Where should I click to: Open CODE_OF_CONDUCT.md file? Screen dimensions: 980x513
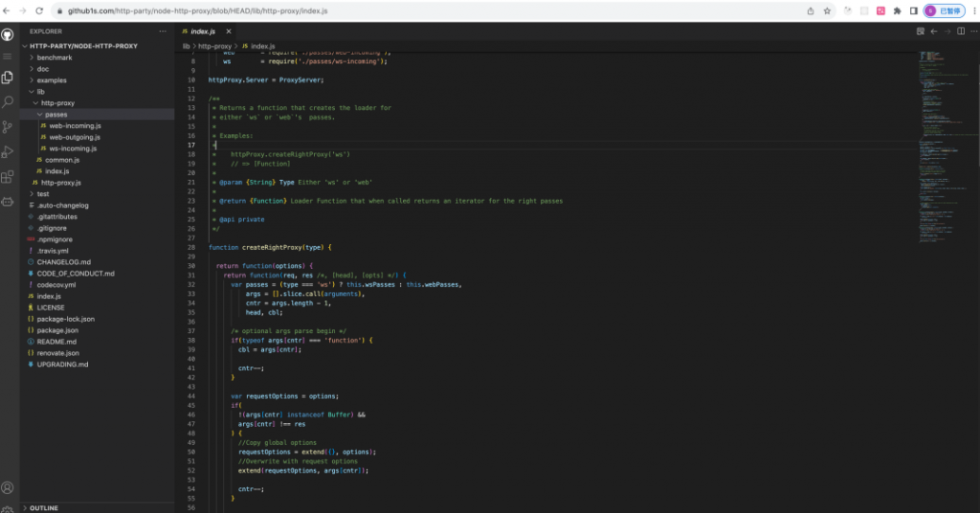pos(98,274)
